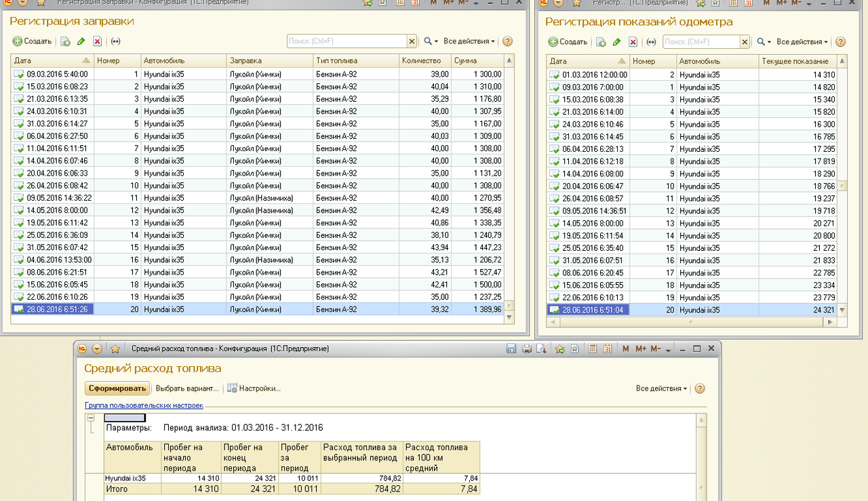Copy selected entry in odometer window toolbar
Image resolution: width=868 pixels, height=501 pixels.
(x=601, y=42)
